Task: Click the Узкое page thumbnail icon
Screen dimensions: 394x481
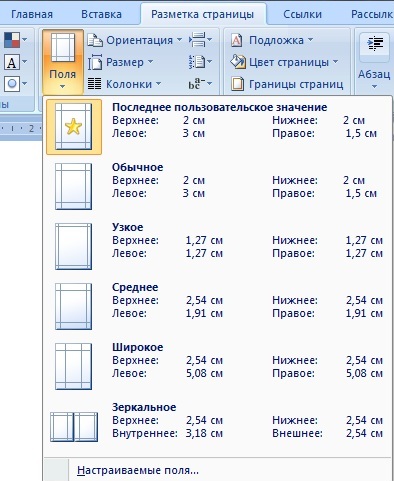Action: tap(73, 246)
